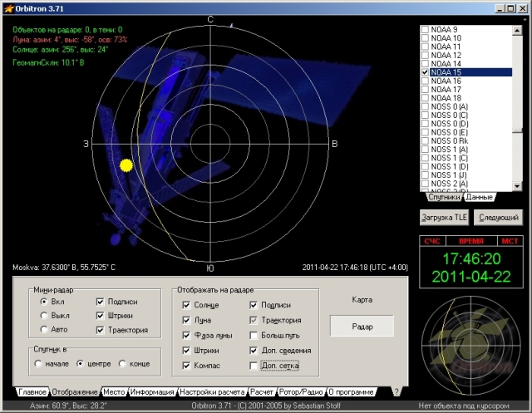Select mini-radar Авто radio button
The width and height of the screenshot is (532, 413).
[44, 330]
